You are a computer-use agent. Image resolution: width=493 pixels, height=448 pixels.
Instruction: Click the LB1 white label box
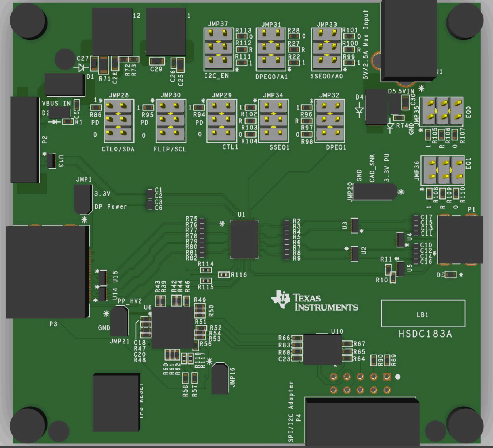(424, 313)
